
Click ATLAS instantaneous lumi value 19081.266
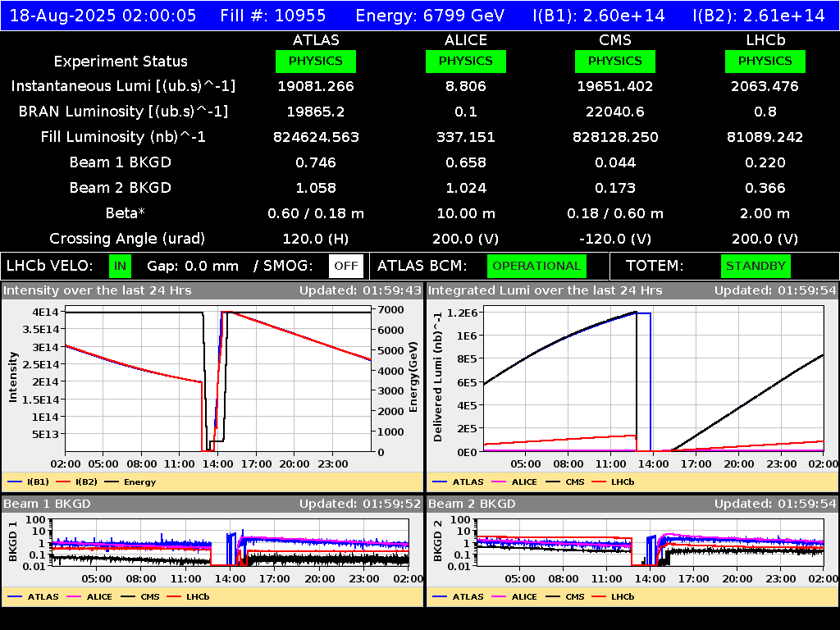316,86
